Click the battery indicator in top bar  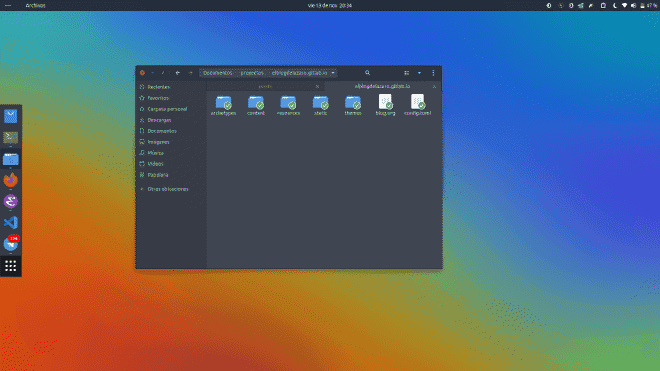(x=648, y=5)
